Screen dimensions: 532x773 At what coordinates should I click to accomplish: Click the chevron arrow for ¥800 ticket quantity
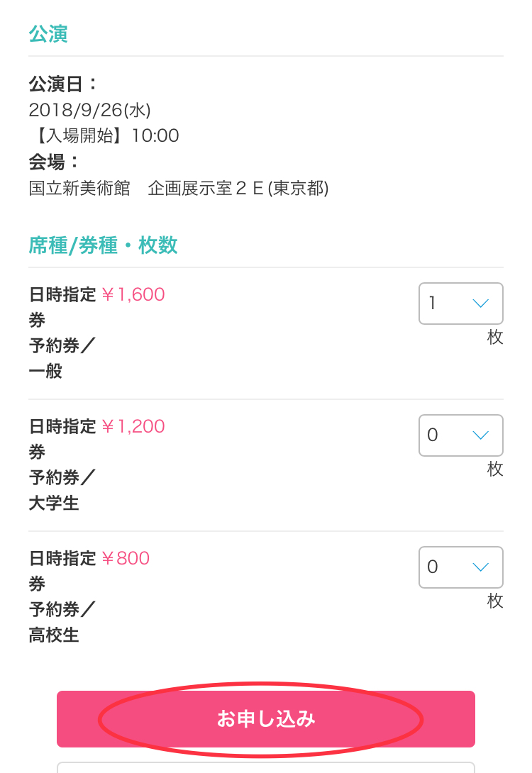480,567
